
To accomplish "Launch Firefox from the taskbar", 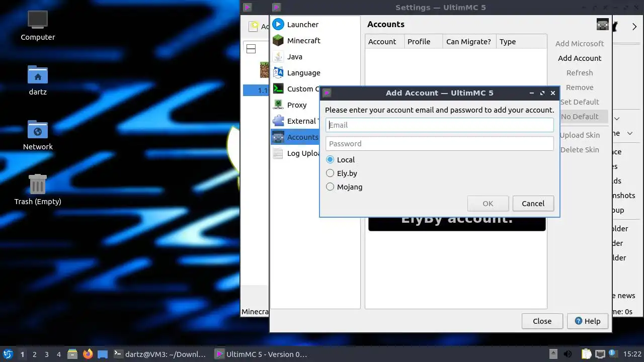I will tap(88, 354).
